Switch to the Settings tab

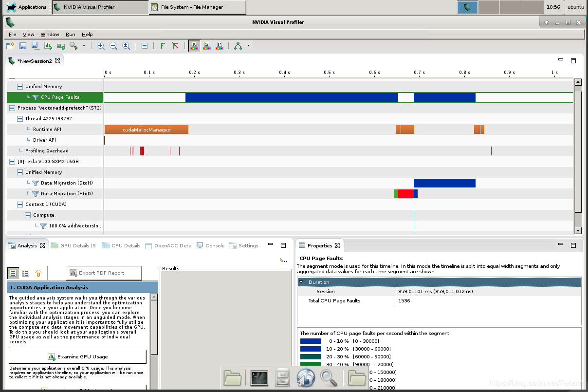244,246
